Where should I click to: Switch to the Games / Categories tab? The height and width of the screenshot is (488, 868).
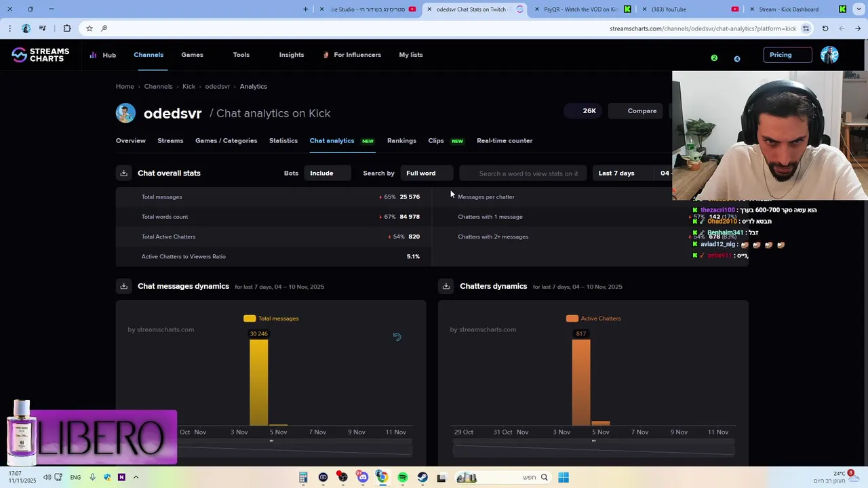point(226,141)
